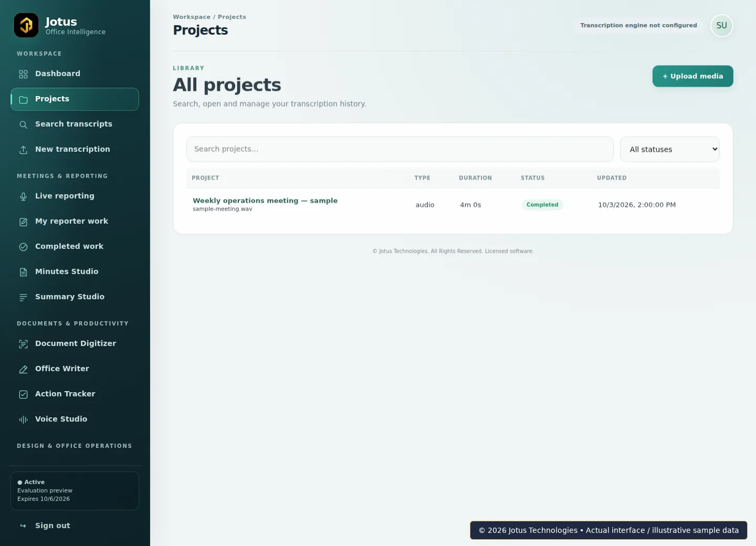Click Live reporting microphone icon
This screenshot has width=756, height=546.
click(23, 196)
